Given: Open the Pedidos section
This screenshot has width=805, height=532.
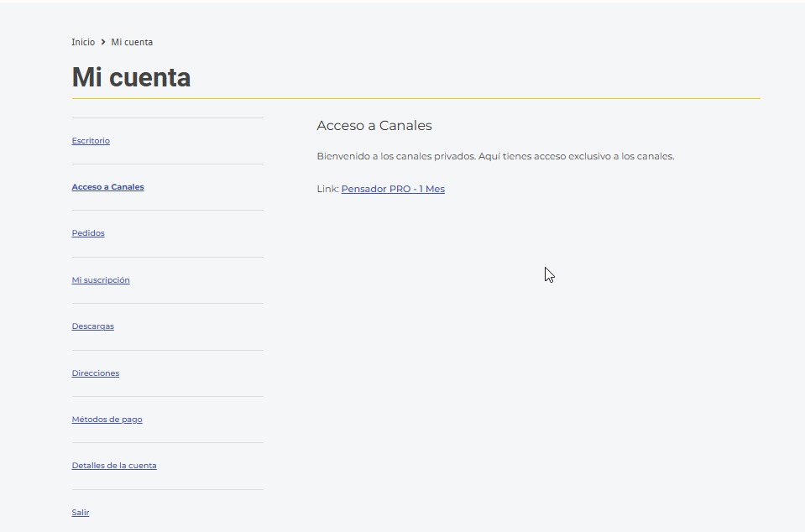Looking at the screenshot, I should pyautogui.click(x=88, y=233).
